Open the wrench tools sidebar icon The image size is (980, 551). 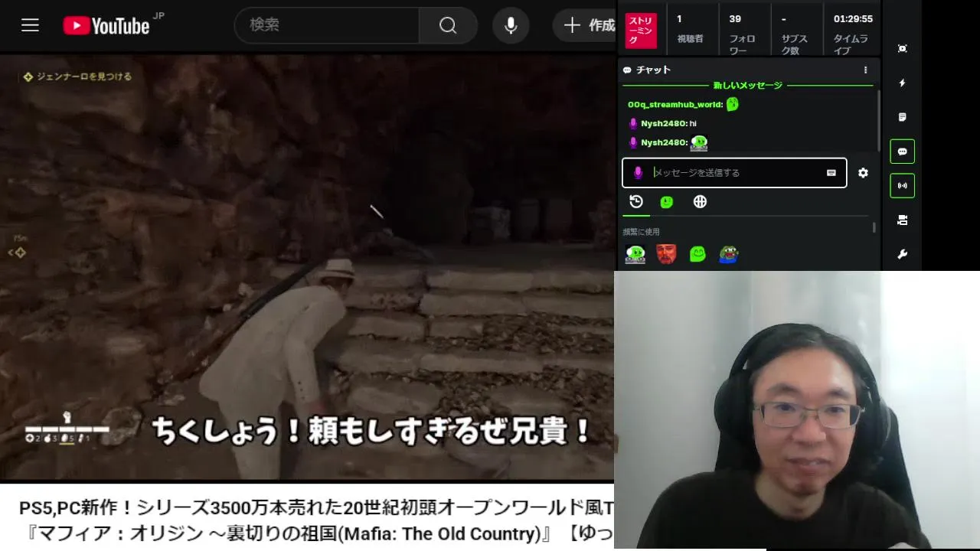click(x=903, y=254)
